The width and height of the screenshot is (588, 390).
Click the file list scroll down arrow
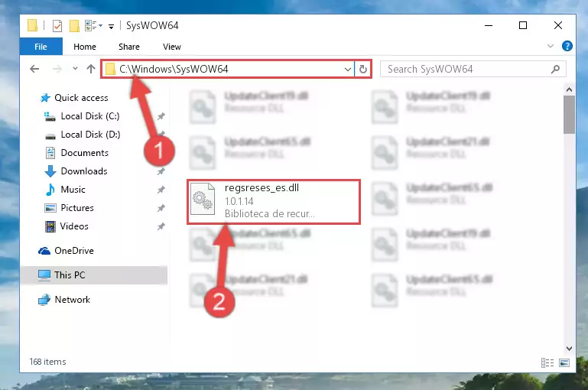569,349
